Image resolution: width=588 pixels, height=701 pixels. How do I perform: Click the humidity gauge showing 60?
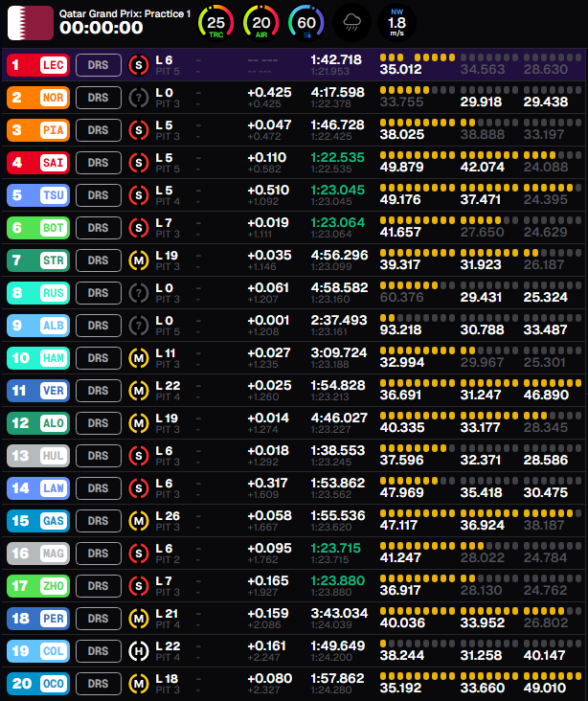click(x=306, y=23)
